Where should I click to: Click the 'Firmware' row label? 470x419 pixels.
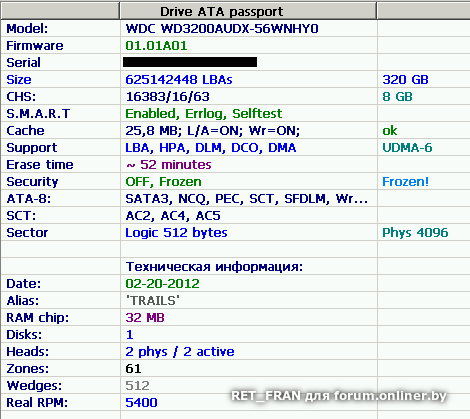(x=35, y=46)
